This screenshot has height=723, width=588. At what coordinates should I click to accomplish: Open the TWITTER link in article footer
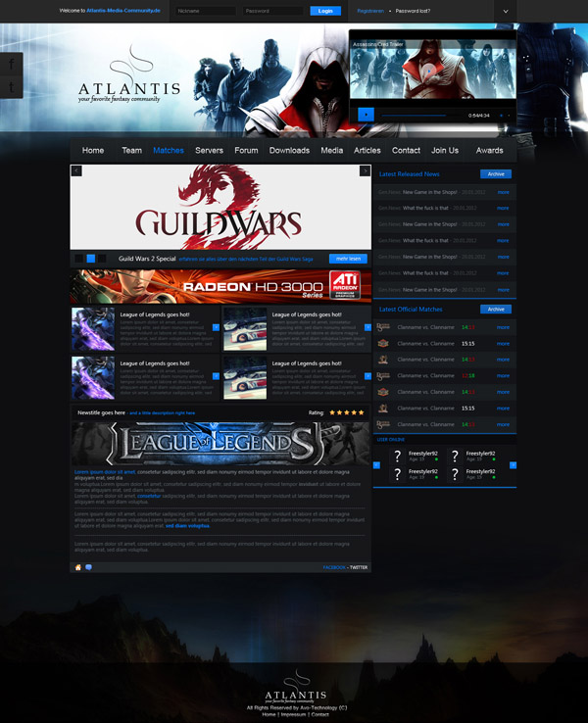point(359,567)
